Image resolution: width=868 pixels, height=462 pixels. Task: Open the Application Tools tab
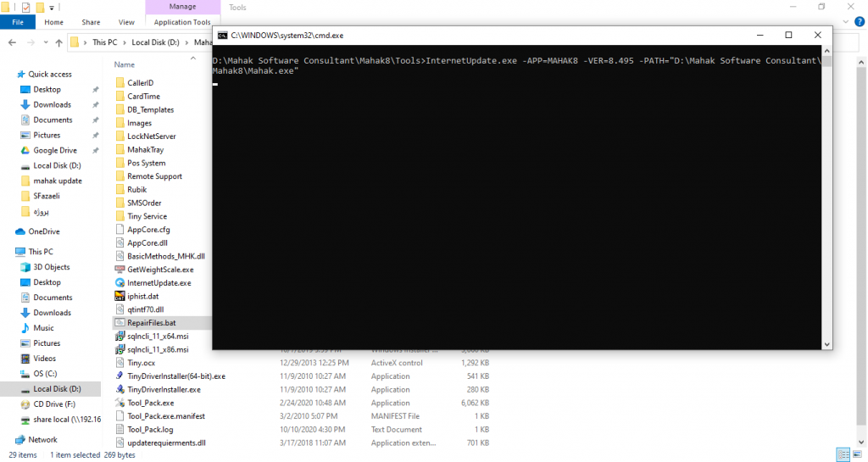tap(182, 22)
